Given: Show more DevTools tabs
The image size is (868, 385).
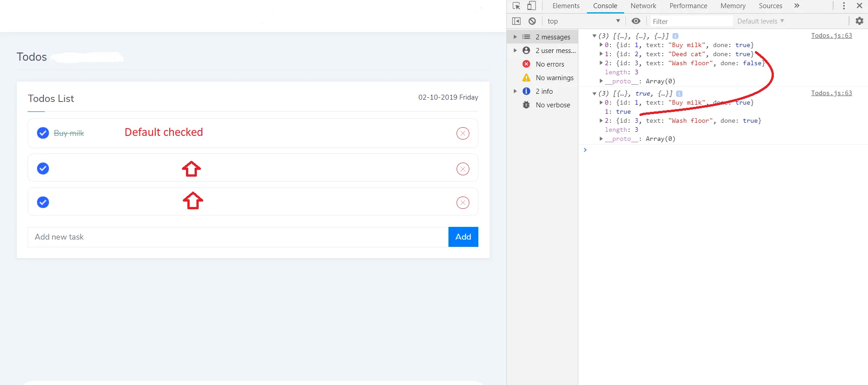Looking at the screenshot, I should [x=797, y=6].
